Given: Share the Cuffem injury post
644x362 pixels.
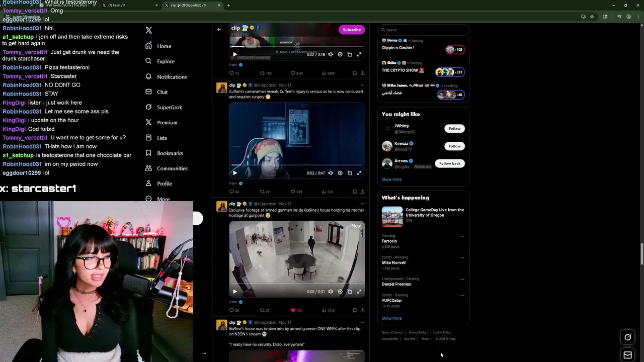Looking at the screenshot, I should click(x=362, y=192).
